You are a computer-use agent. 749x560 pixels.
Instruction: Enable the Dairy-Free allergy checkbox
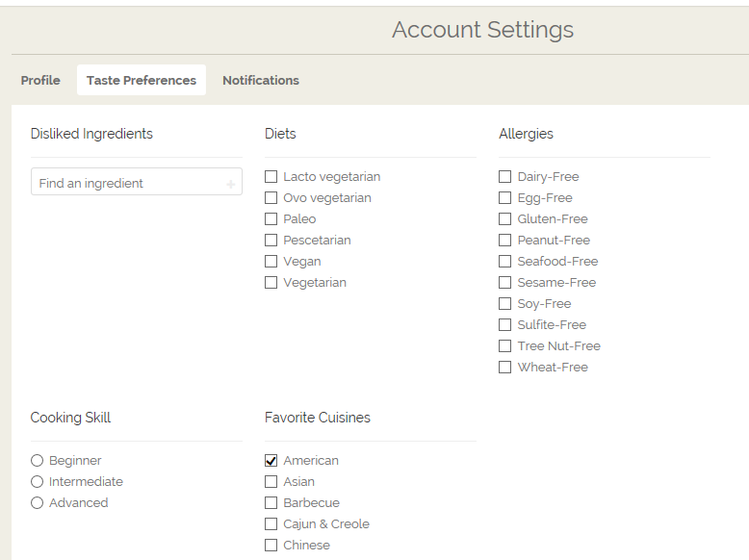tap(505, 177)
